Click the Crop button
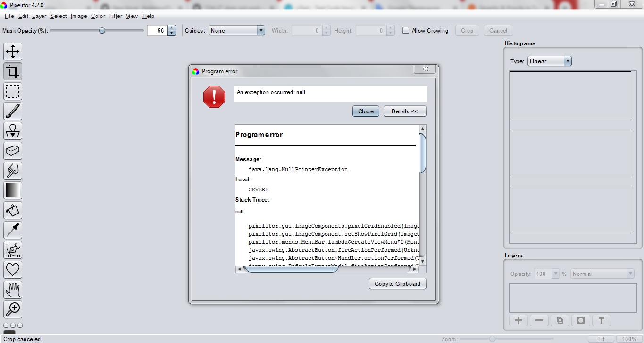This screenshot has height=343, width=644. (x=467, y=31)
